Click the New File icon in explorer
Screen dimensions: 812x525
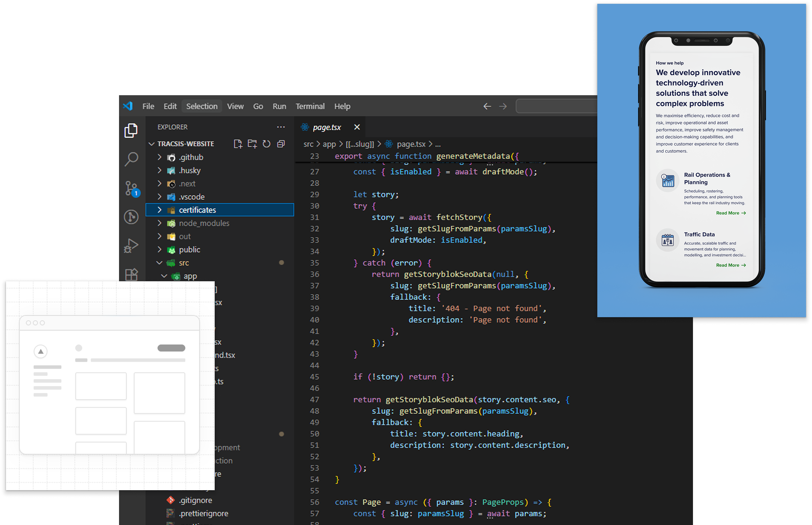click(238, 144)
